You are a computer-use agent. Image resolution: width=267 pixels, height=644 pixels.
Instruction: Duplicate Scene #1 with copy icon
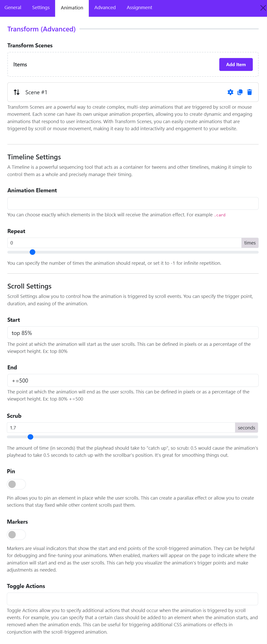240,92
